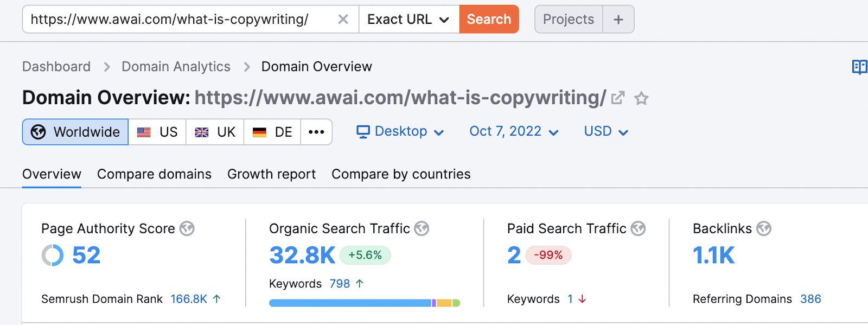
Task: Open the Exact URL dropdown
Action: 409,20
